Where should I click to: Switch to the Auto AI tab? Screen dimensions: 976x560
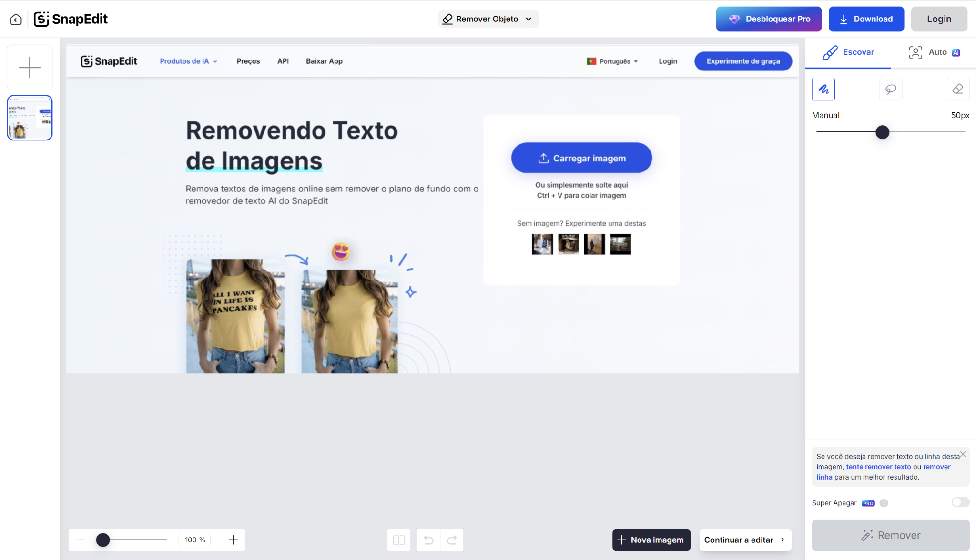(x=935, y=52)
